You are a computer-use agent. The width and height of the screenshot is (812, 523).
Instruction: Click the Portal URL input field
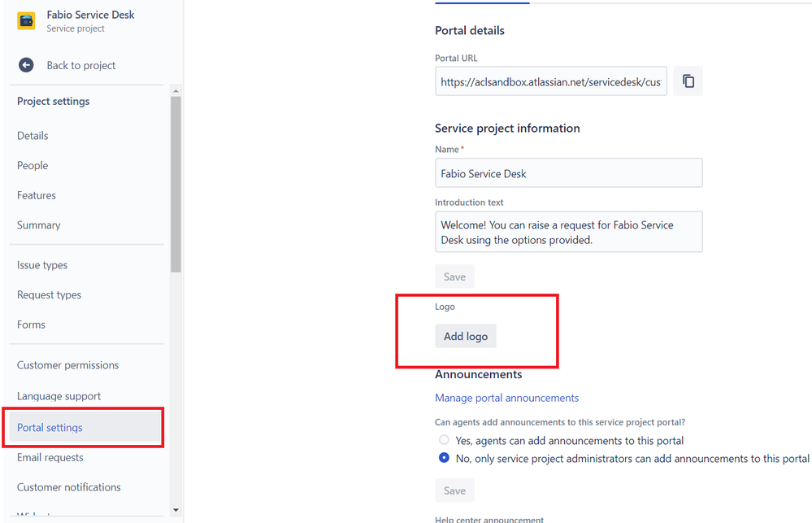[551, 81]
